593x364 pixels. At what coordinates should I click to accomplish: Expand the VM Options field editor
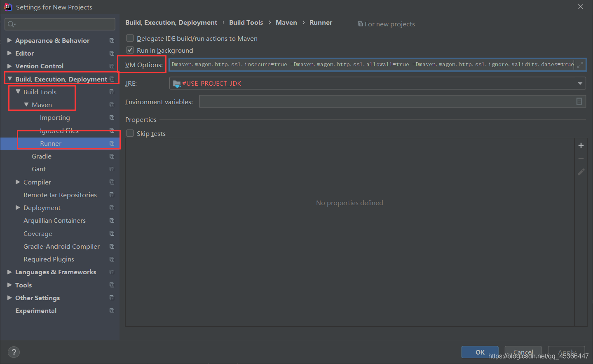(x=580, y=65)
